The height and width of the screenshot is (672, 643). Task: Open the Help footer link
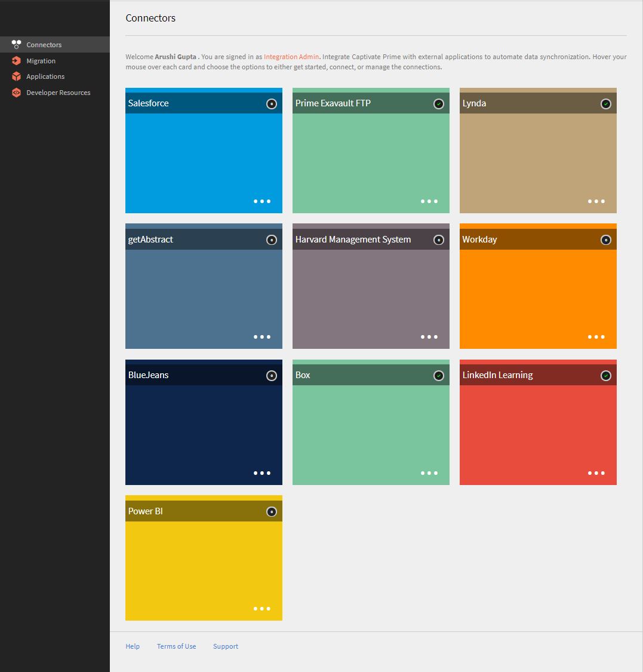pyautogui.click(x=133, y=646)
